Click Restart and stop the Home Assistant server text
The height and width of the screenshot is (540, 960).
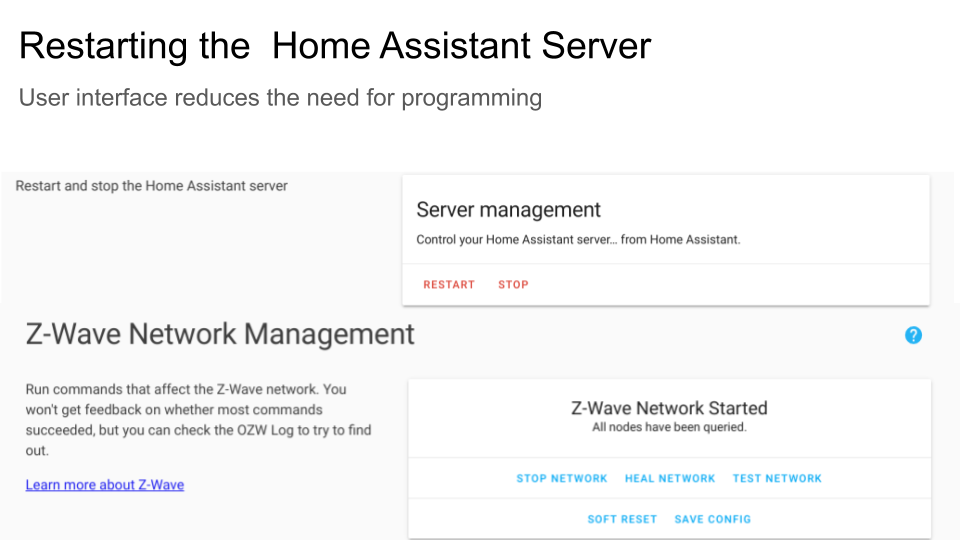point(151,186)
